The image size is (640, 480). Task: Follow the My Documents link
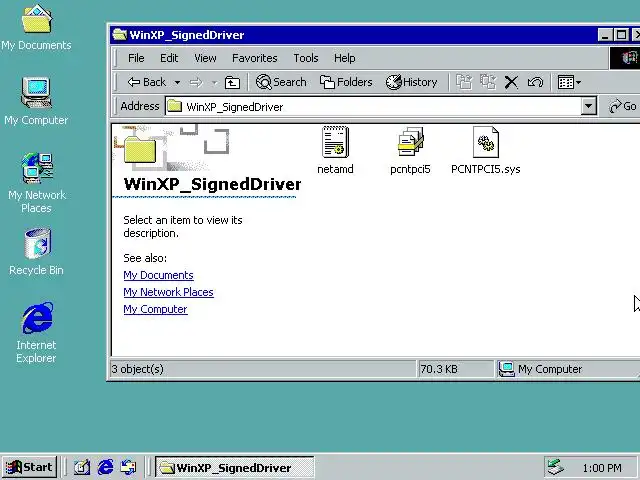(x=158, y=275)
